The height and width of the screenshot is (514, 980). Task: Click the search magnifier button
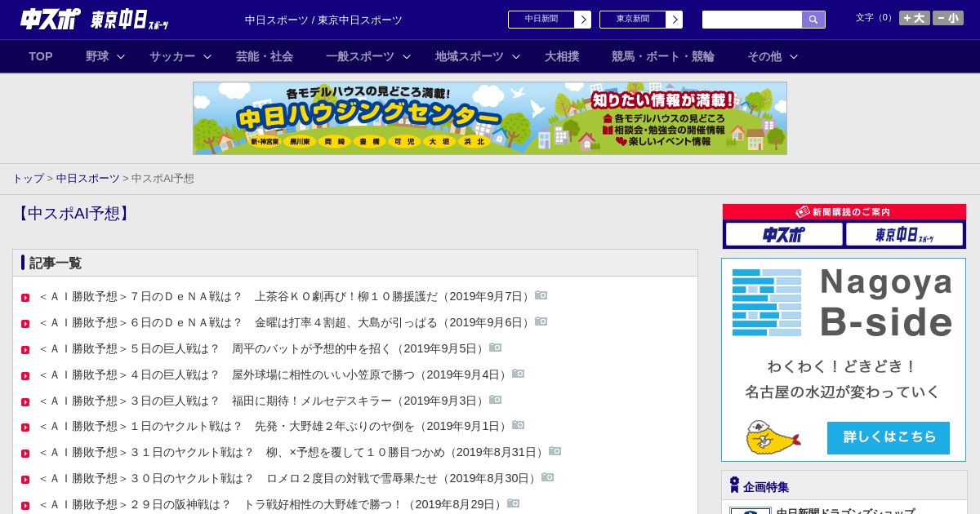pyautogui.click(x=813, y=20)
